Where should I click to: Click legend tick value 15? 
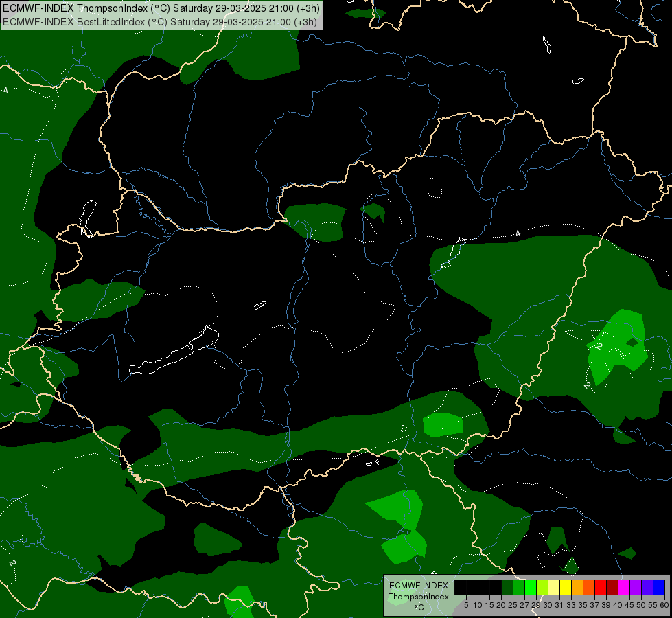[x=489, y=605]
